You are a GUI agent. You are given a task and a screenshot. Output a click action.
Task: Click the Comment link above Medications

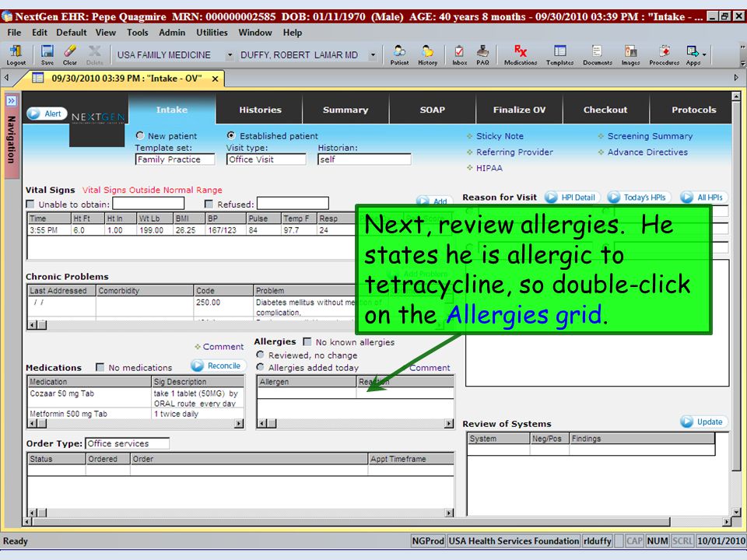click(x=223, y=347)
